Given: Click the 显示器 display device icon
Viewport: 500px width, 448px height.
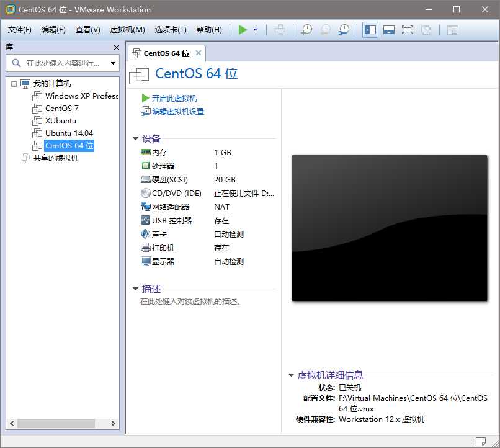Looking at the screenshot, I should coord(145,261).
